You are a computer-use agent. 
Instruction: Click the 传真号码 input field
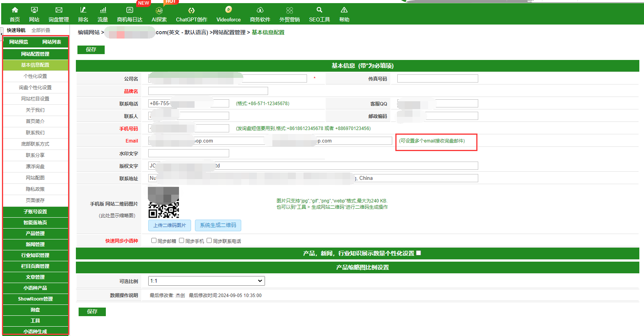(x=438, y=79)
